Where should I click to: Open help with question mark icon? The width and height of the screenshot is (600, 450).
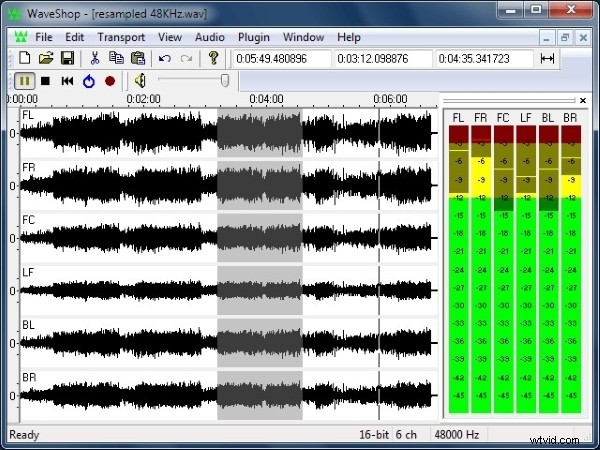214,58
